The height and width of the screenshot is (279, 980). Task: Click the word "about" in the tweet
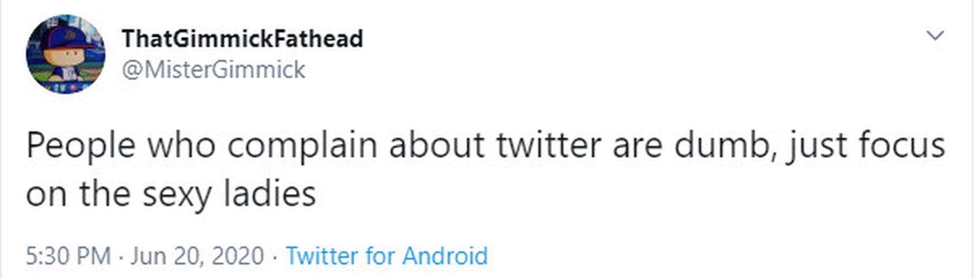click(437, 146)
